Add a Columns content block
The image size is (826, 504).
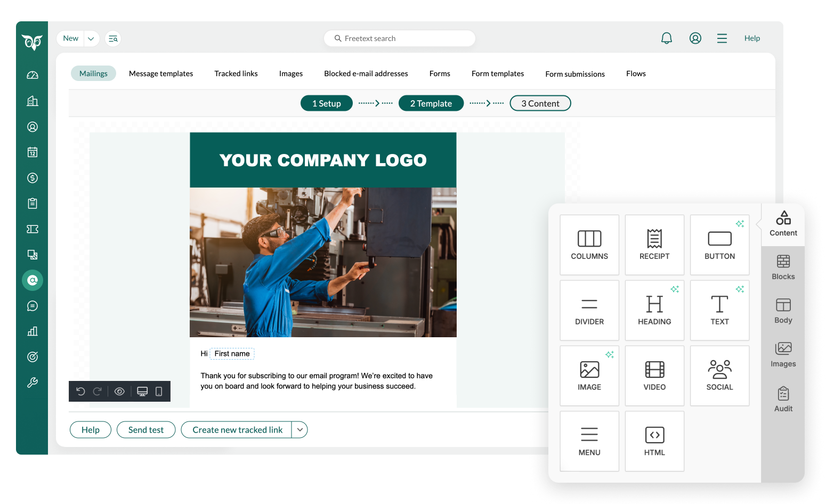pyautogui.click(x=589, y=245)
